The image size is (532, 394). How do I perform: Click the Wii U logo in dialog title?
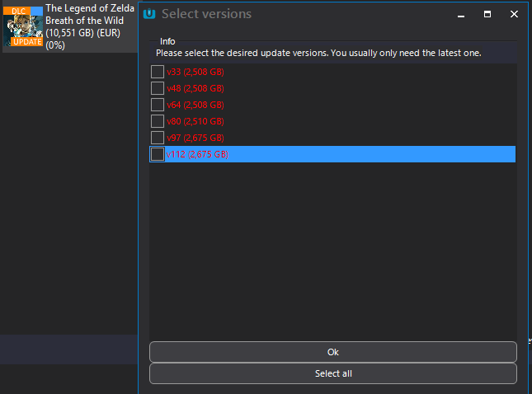[x=149, y=14]
